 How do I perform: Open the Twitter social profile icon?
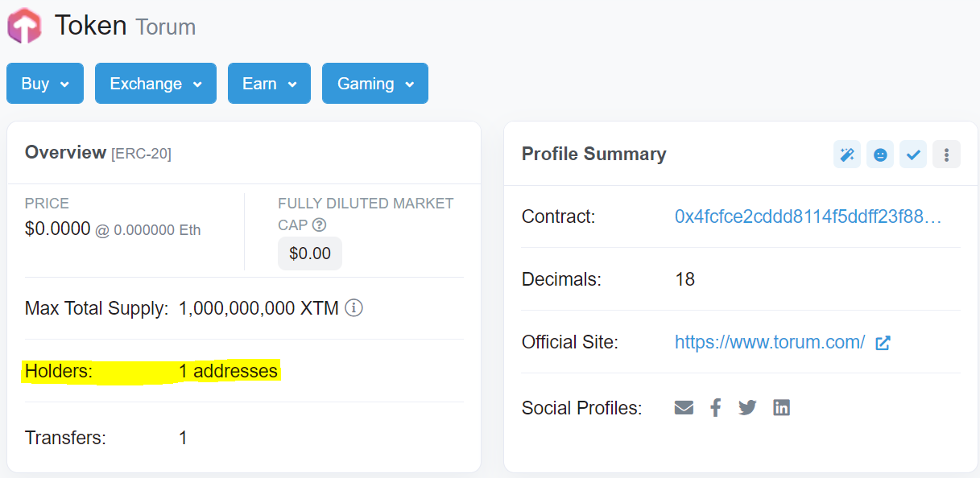tap(747, 407)
